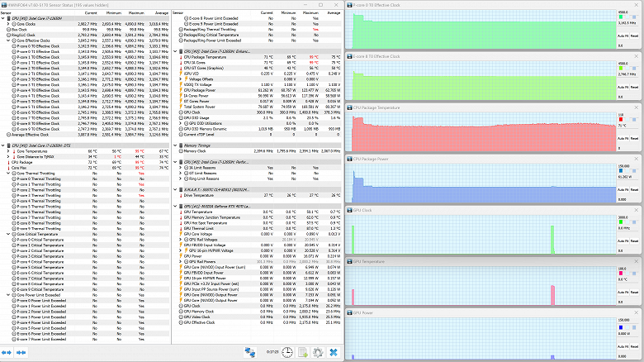Close the GPU Power graph
Screen dimensions: 644x362
point(637,312)
